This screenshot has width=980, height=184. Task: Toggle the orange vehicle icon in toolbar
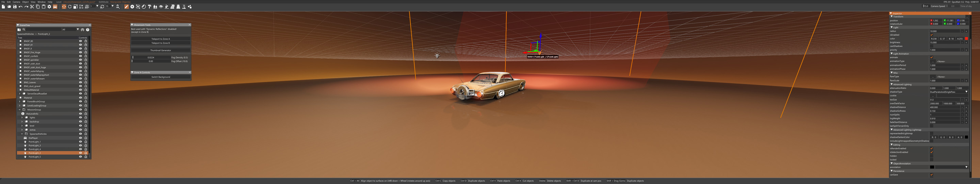pos(55,6)
